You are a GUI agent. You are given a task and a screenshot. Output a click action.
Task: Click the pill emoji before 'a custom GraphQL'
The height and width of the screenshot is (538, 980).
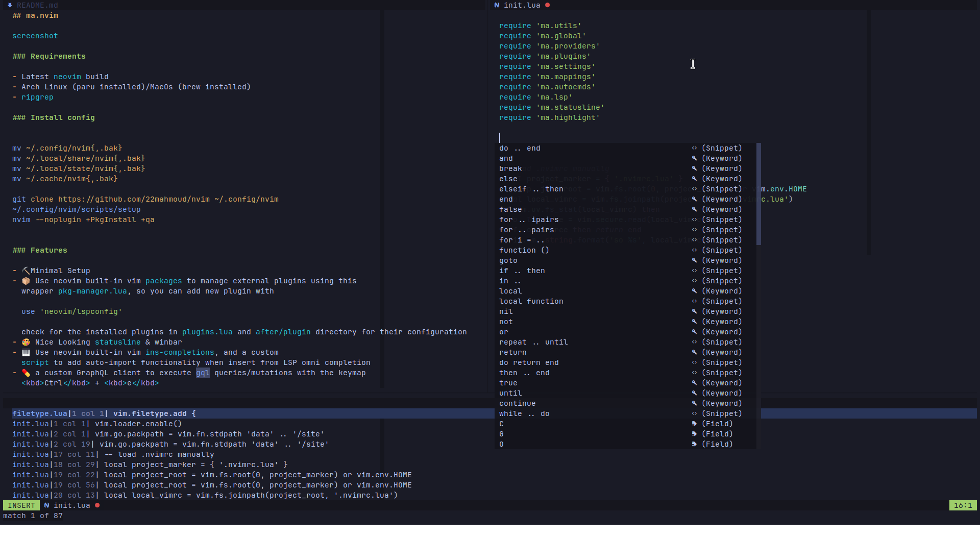[26, 373]
